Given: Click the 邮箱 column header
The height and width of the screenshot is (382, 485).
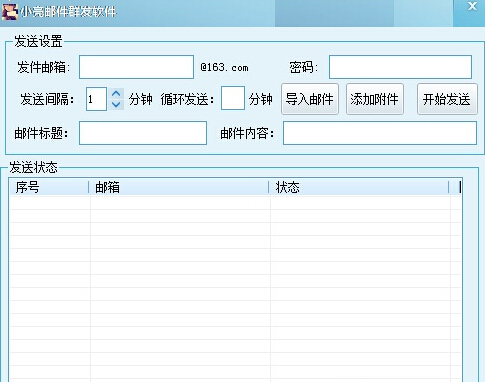Looking at the screenshot, I should 179,187.
